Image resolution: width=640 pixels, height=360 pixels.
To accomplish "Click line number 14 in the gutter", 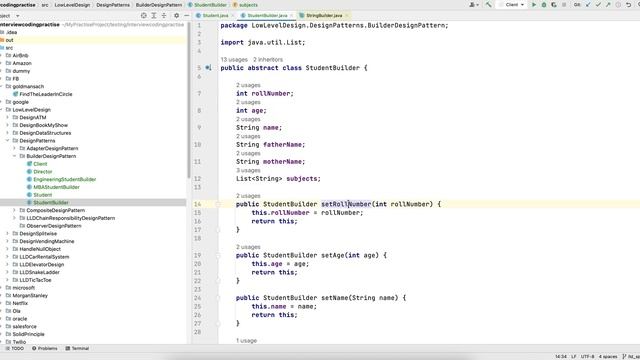I will click(x=198, y=204).
